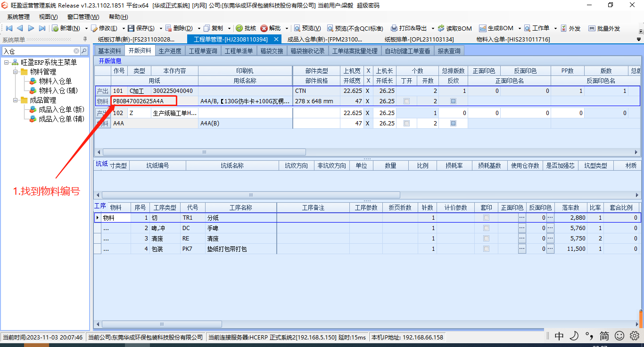Open the 窗口管理(W) menu
Screen dimensions: 644x347
coord(83,17)
